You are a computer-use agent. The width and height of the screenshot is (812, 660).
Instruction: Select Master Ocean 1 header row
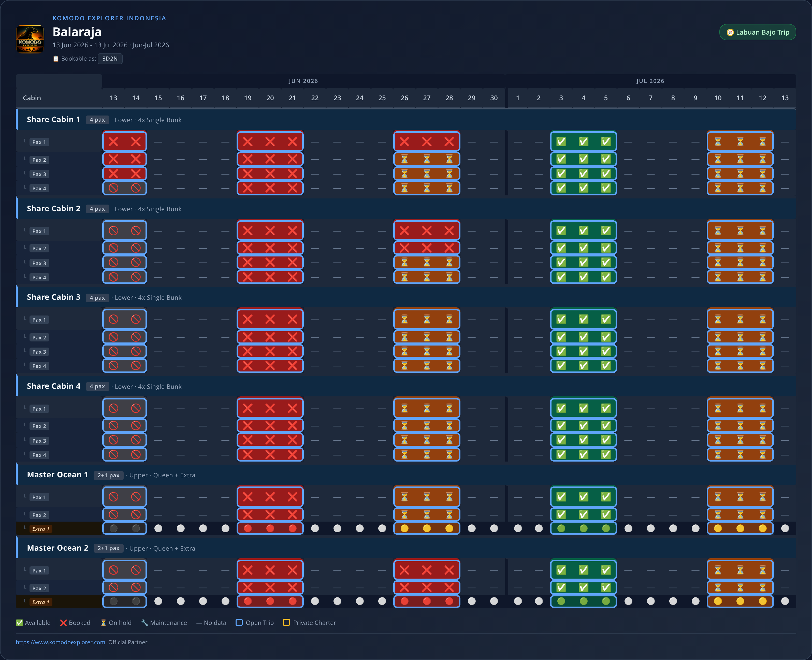tap(406, 475)
